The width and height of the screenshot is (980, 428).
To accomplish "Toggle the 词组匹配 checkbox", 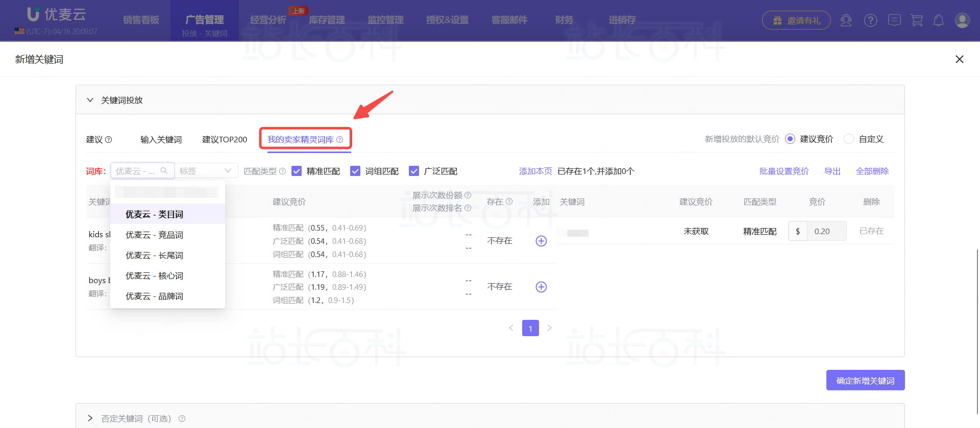I will (355, 171).
